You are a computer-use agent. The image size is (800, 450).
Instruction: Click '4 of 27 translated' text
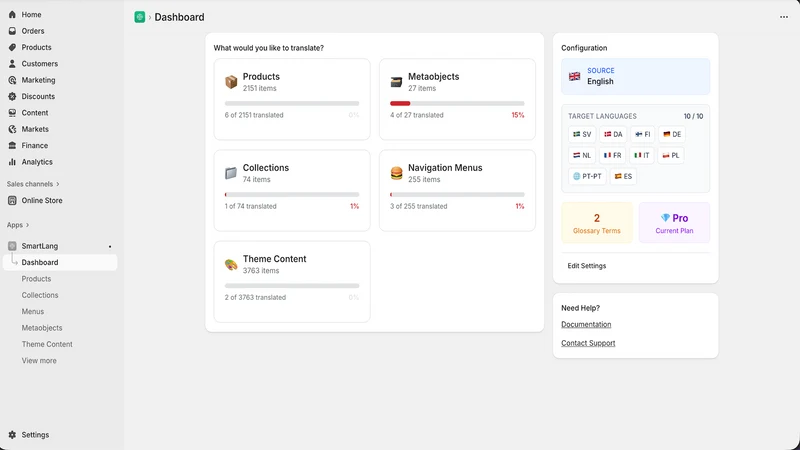417,115
